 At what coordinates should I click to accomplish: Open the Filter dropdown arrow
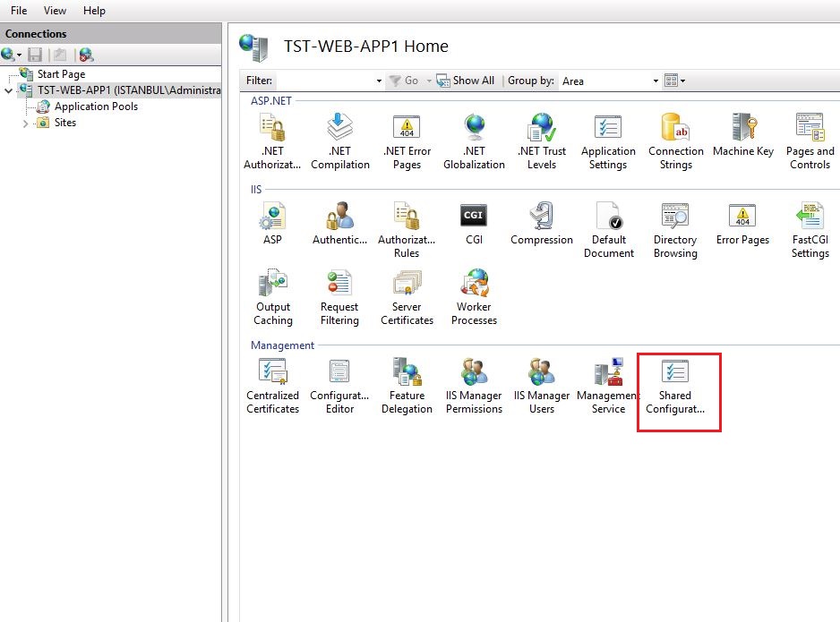[x=379, y=81]
